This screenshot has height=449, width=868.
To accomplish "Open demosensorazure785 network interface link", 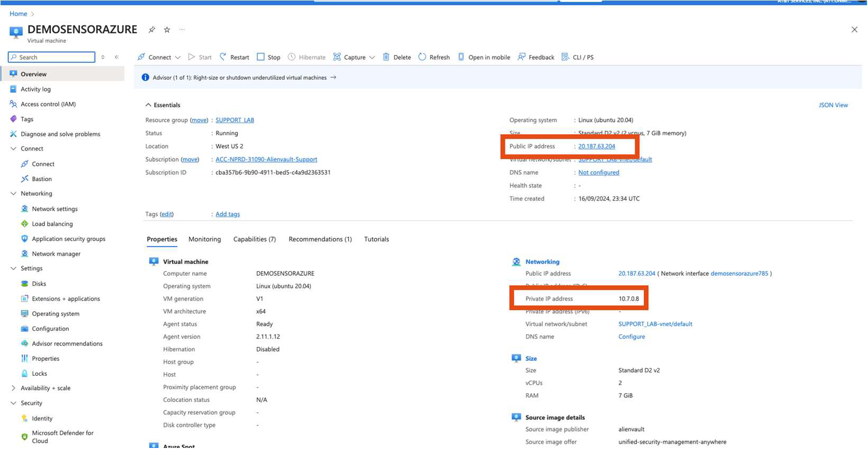I will coord(739,274).
